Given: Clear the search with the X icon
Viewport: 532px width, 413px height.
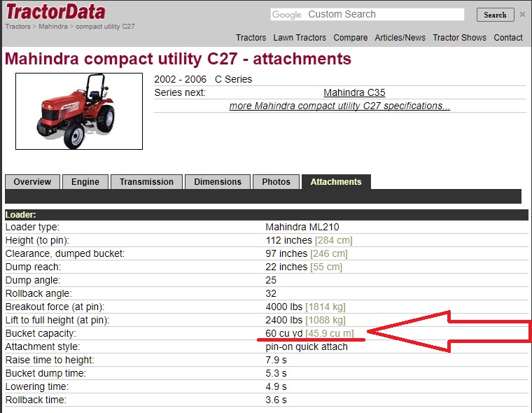Looking at the screenshot, I should tap(522, 14).
